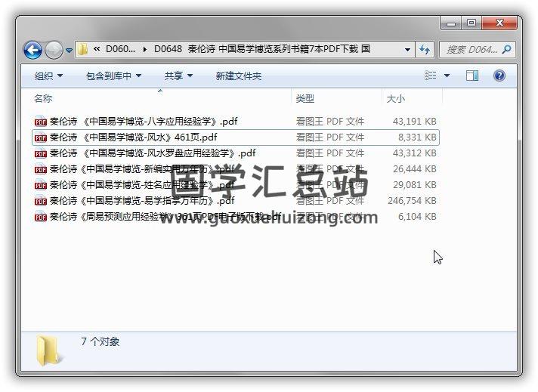Select file name 中国易学博览-风水罗盘应用经验学.pdf
This screenshot has height=392, width=538.
[x=153, y=153]
